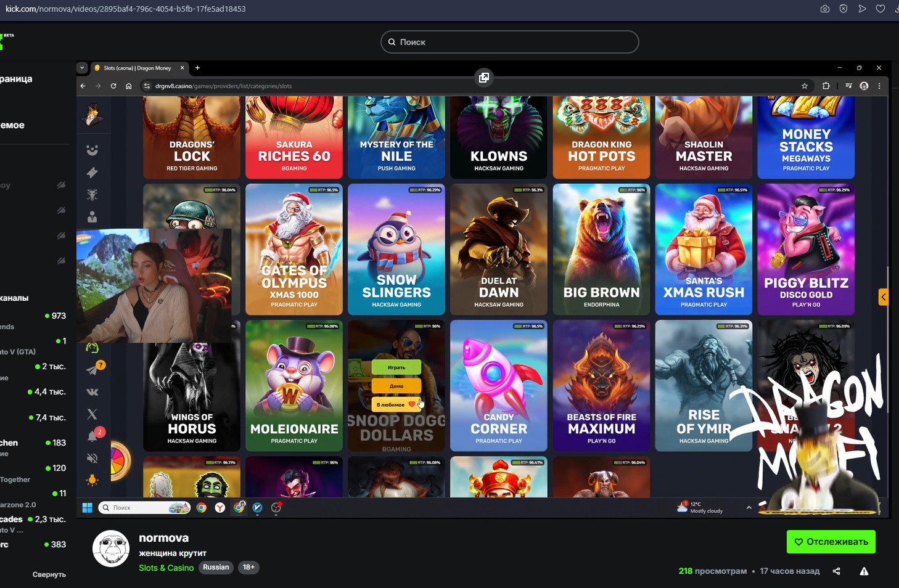Viewport: 899px width, 588px height.
Task: Open the notifications bell in casino sidebar
Action: click(x=93, y=435)
